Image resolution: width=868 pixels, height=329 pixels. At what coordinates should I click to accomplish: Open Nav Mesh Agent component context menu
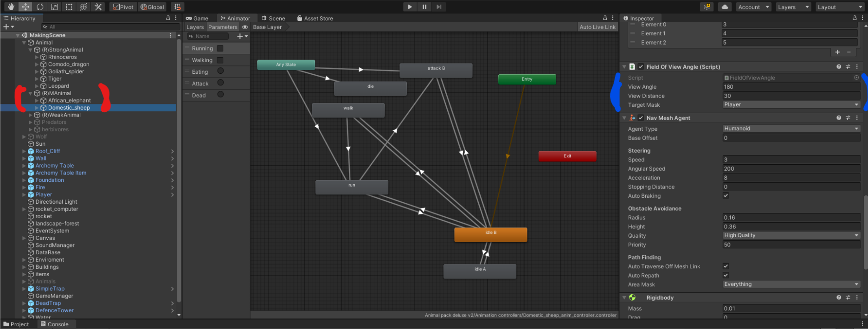coord(857,118)
